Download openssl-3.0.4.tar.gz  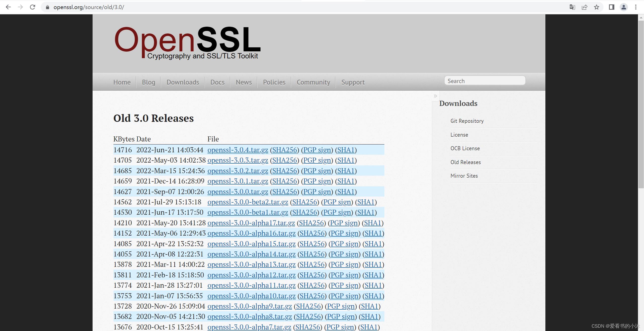click(x=238, y=150)
